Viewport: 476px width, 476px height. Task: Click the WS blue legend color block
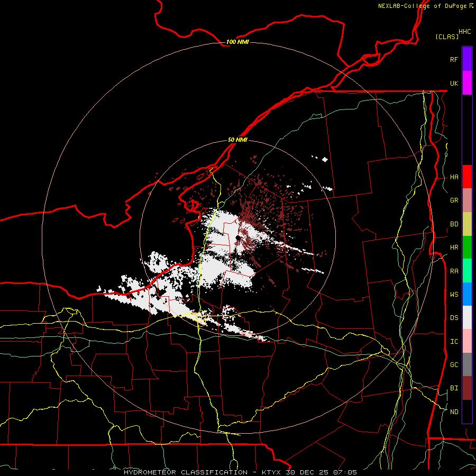pyautogui.click(x=467, y=294)
